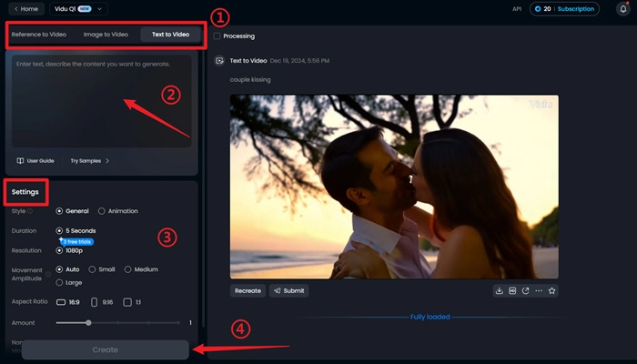Open the notification bell
The height and width of the screenshot is (364, 637).
(x=623, y=9)
